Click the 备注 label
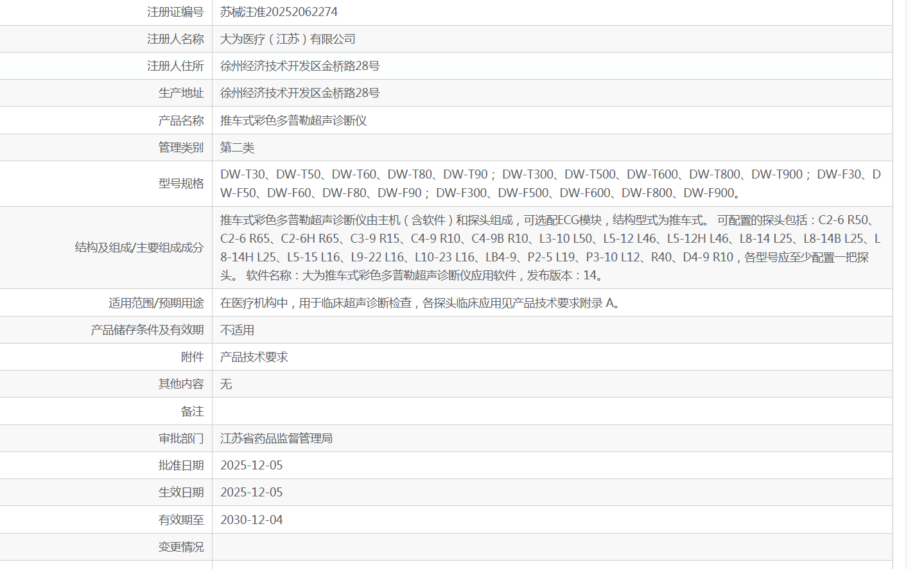924x569 pixels. (193, 412)
